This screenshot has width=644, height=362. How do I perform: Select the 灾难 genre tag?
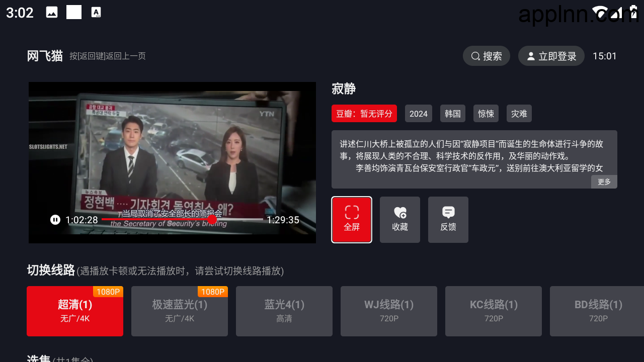tap(519, 114)
